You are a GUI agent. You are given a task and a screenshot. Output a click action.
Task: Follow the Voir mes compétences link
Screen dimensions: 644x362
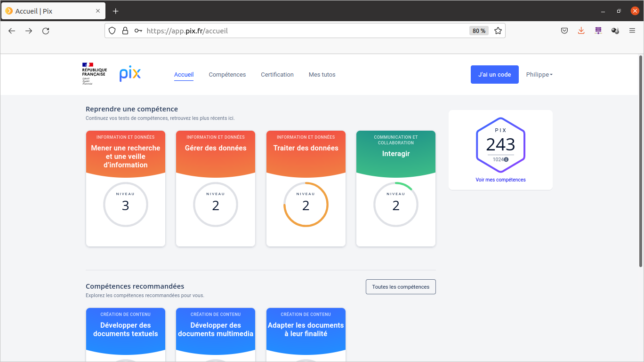[500, 180]
